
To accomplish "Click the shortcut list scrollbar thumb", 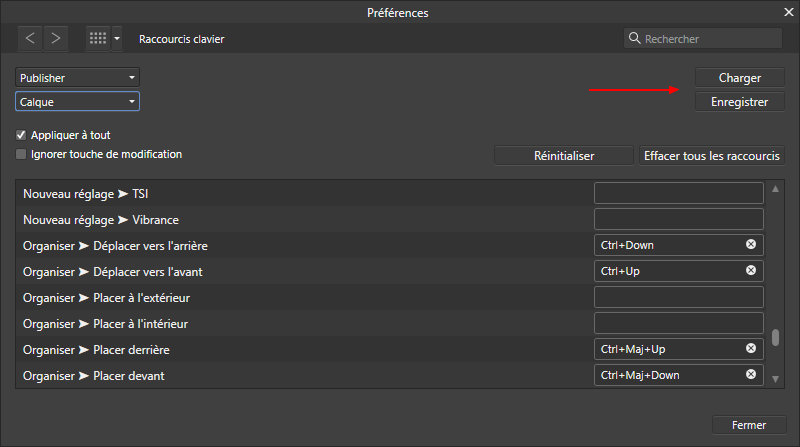I will (775, 337).
